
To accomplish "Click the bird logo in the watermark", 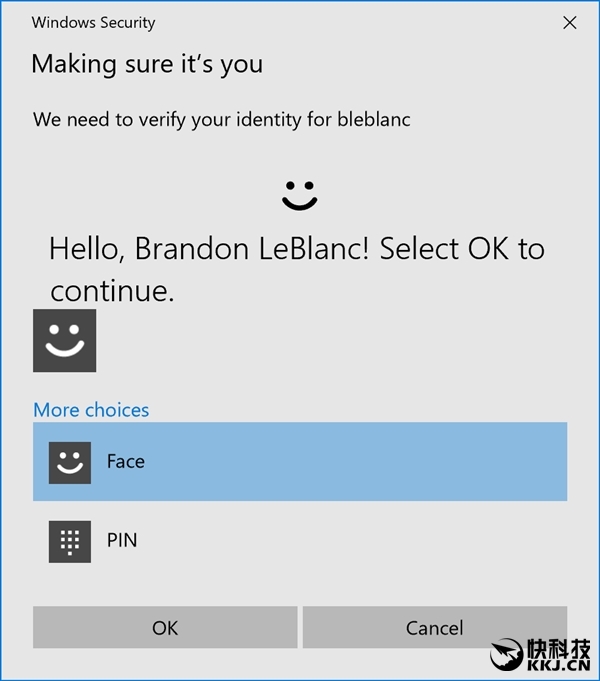I will (x=510, y=656).
